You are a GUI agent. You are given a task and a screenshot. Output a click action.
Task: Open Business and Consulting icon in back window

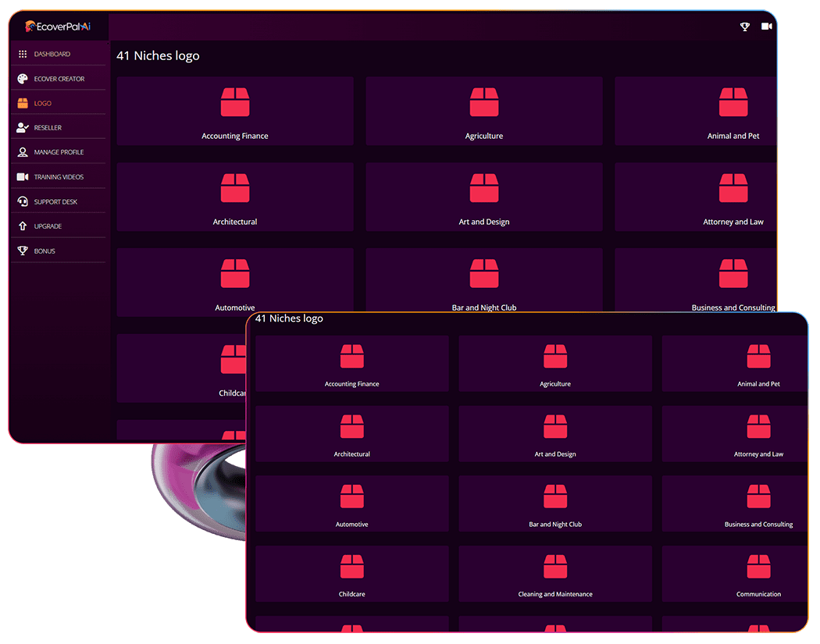tap(733, 273)
